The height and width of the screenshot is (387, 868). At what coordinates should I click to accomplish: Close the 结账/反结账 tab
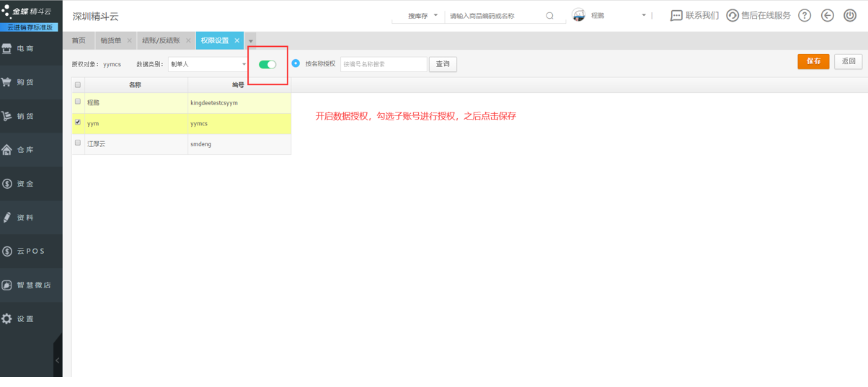[x=189, y=41]
